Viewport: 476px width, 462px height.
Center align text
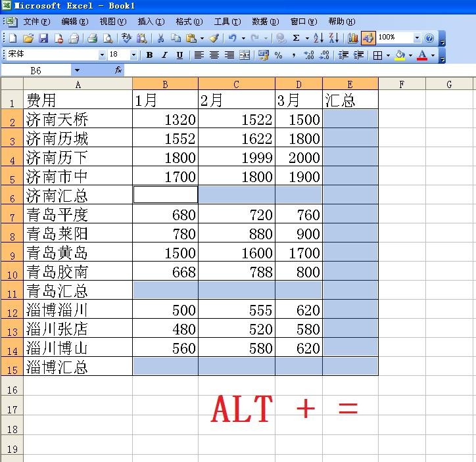pyautogui.click(x=214, y=55)
